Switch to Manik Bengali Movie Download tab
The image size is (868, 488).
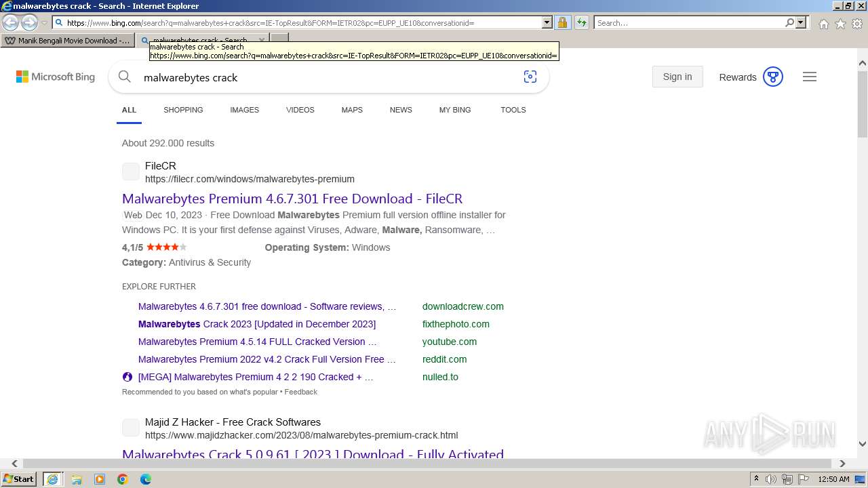click(67, 40)
